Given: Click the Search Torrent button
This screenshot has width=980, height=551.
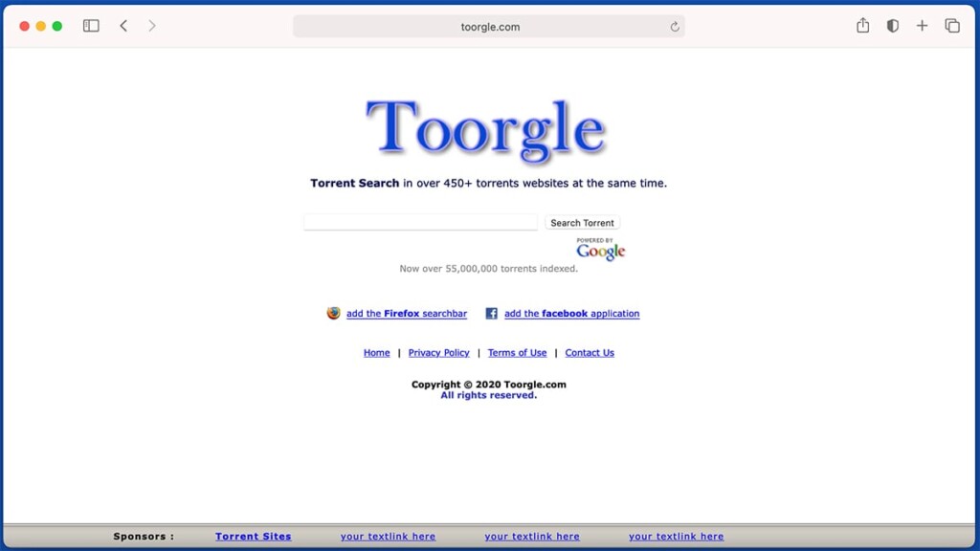Looking at the screenshot, I should point(582,222).
